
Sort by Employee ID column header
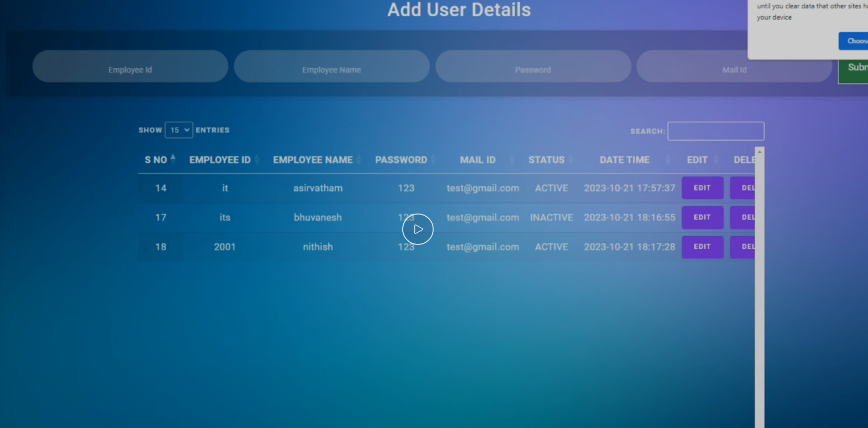click(220, 160)
